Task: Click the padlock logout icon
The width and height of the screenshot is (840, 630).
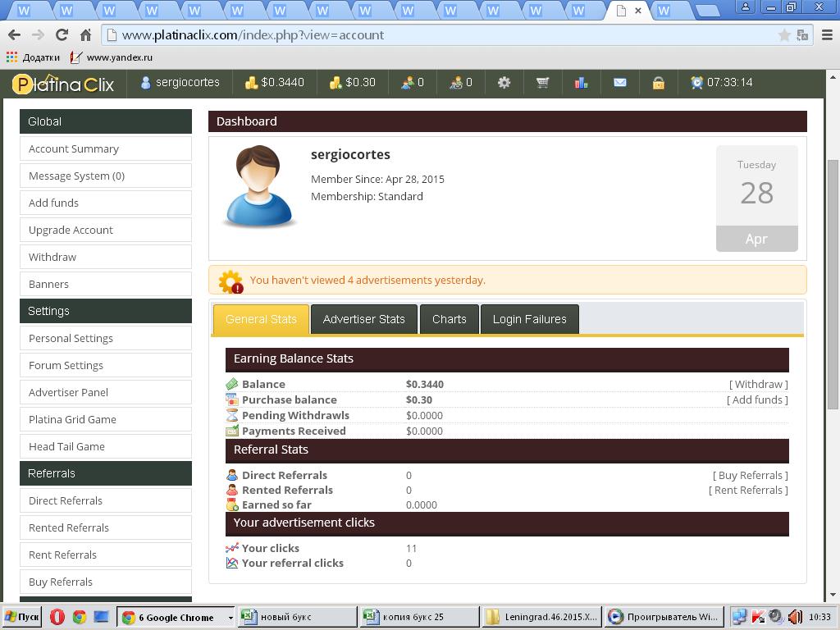Action: [659, 83]
